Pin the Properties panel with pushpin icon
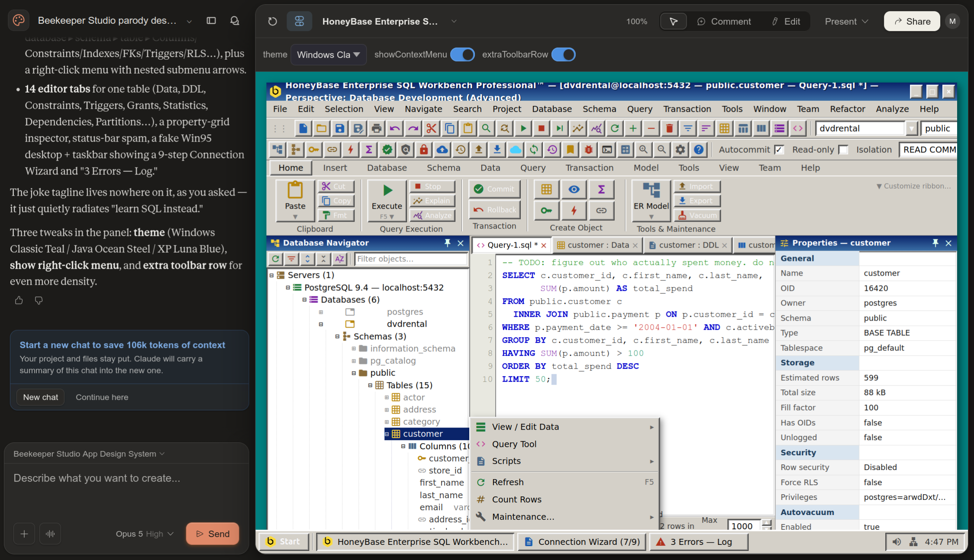Viewport: 974px width, 560px height. pyautogui.click(x=935, y=243)
